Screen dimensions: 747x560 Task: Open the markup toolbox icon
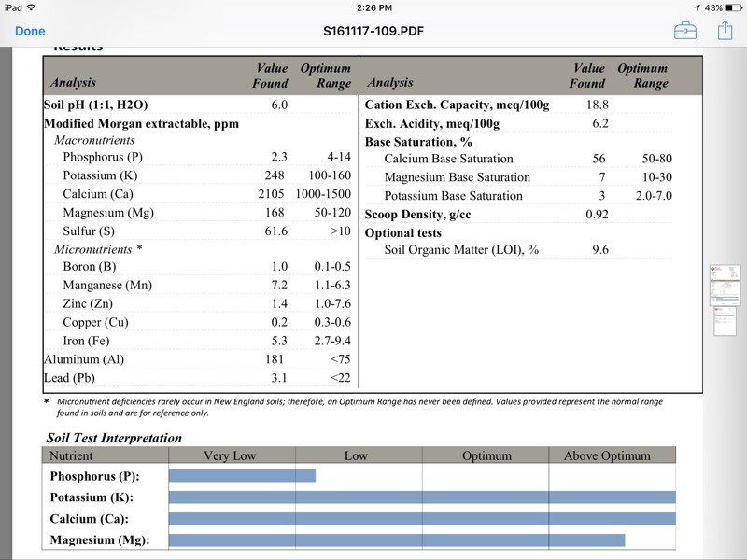click(x=685, y=31)
